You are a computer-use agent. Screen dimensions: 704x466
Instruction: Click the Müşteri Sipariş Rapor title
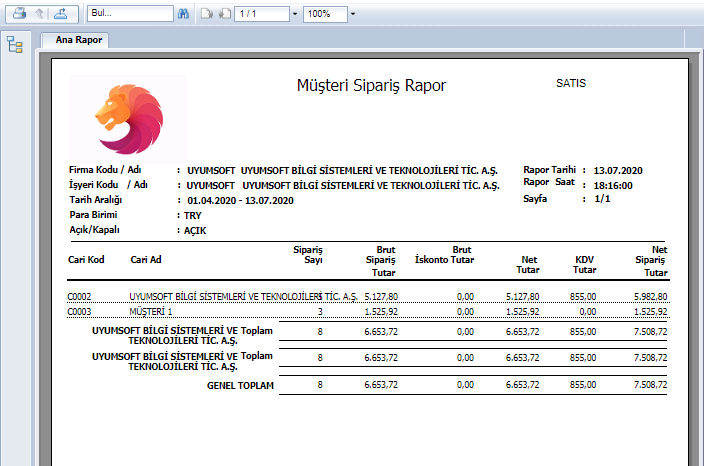coord(371,86)
